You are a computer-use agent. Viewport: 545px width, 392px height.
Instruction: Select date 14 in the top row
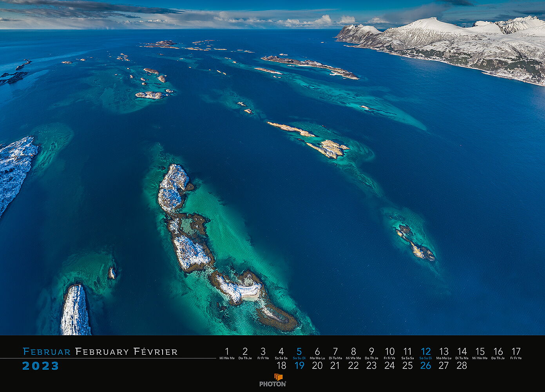pos(462,351)
